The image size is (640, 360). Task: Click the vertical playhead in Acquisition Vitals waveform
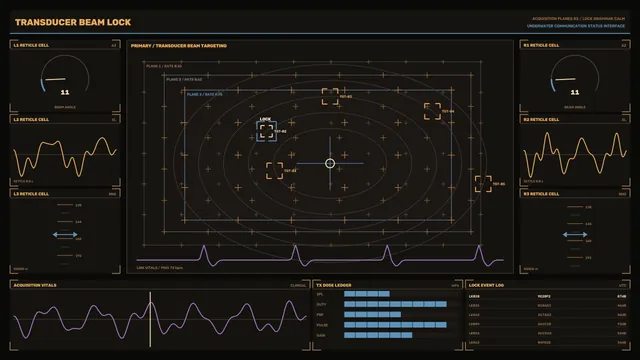coord(150,319)
